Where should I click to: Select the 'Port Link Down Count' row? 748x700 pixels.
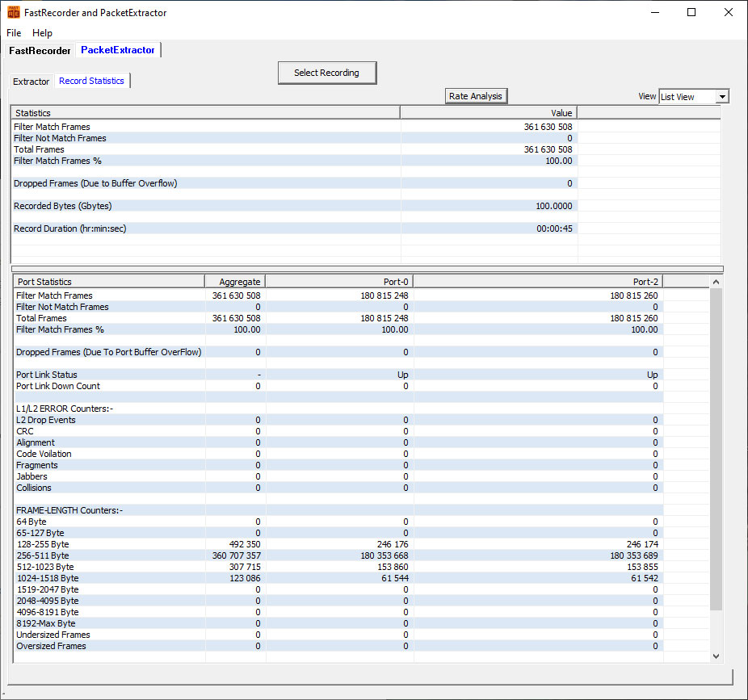(338, 386)
